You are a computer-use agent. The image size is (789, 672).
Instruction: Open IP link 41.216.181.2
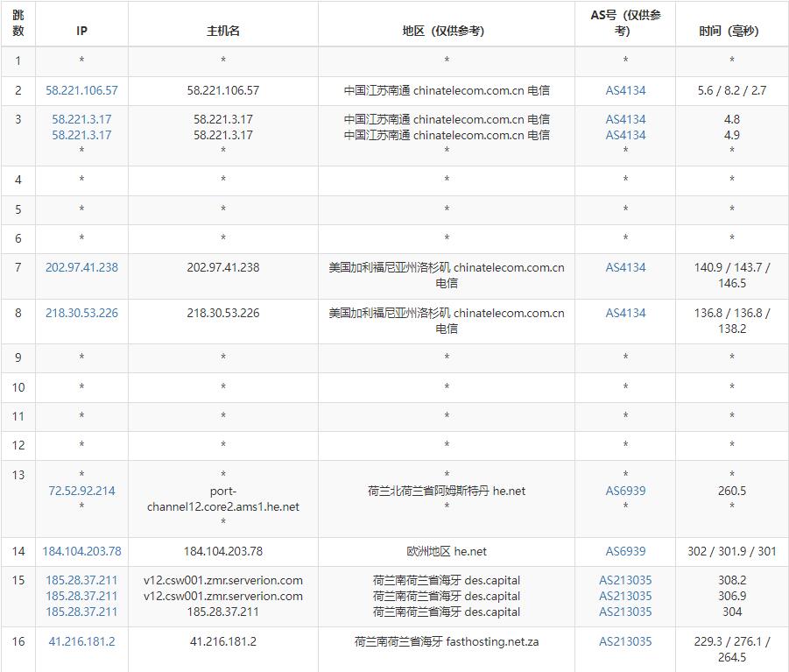[x=81, y=642]
